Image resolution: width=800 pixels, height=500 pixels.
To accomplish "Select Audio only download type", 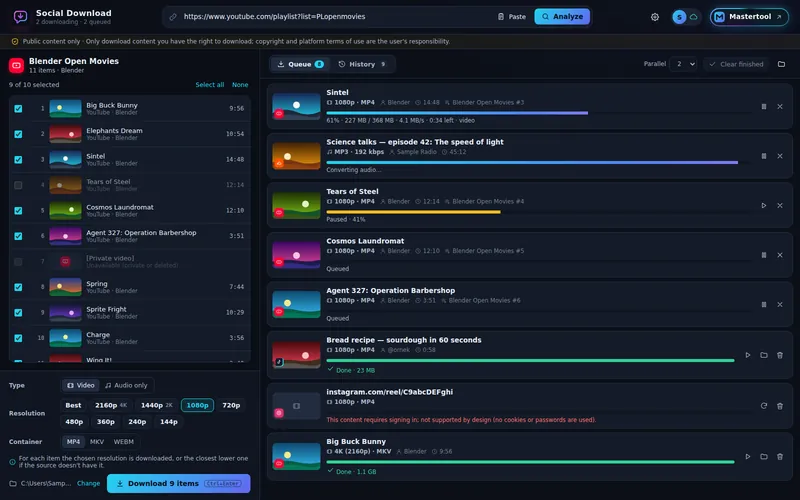I will [x=126, y=385].
